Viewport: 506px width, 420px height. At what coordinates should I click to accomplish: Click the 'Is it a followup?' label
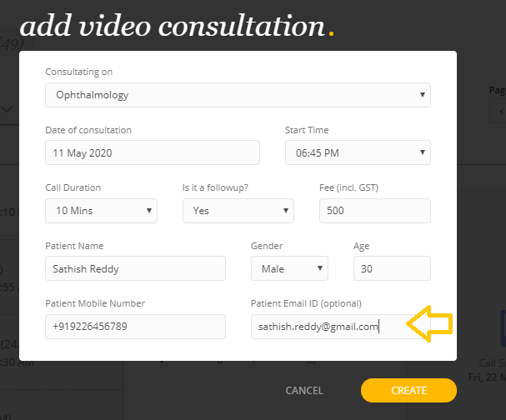coord(217,187)
